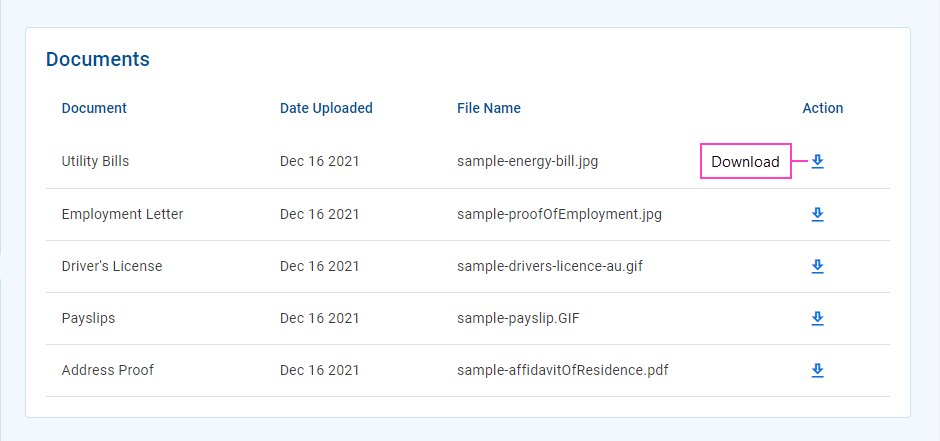
Task: Click the Utility Bills row label
Action: pos(95,161)
